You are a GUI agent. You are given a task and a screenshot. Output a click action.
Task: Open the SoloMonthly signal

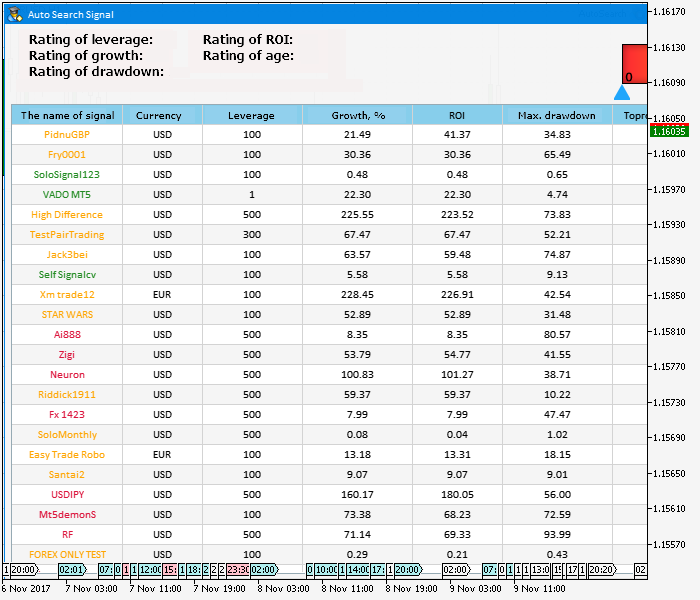pyautogui.click(x=67, y=434)
